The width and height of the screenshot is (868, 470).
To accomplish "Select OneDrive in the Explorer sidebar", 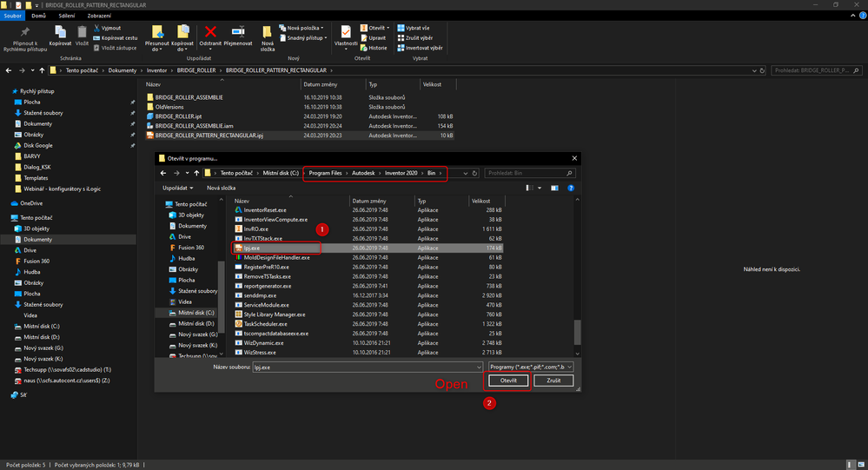I will click(31, 203).
